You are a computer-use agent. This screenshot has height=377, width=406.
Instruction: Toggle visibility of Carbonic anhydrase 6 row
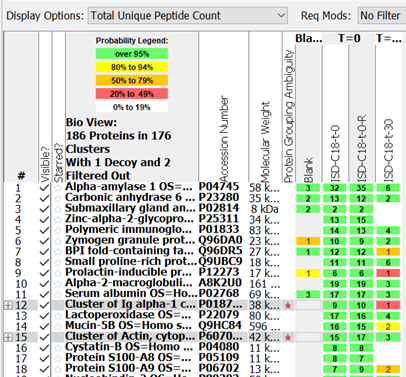(x=44, y=198)
